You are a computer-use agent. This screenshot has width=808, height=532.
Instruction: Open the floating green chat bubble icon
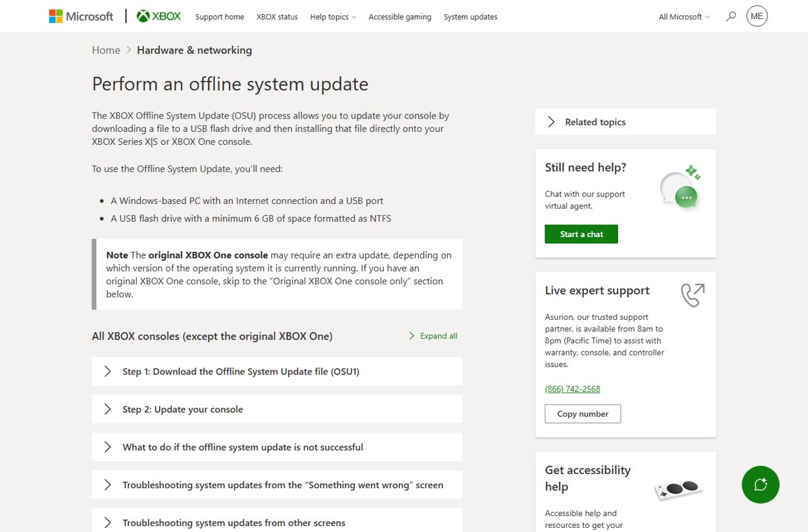pyautogui.click(x=760, y=484)
